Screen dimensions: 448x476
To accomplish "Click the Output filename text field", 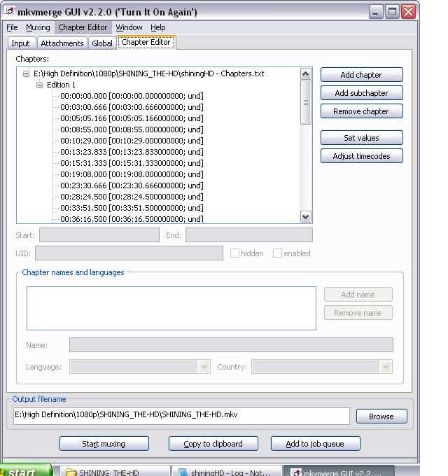I will (x=181, y=416).
